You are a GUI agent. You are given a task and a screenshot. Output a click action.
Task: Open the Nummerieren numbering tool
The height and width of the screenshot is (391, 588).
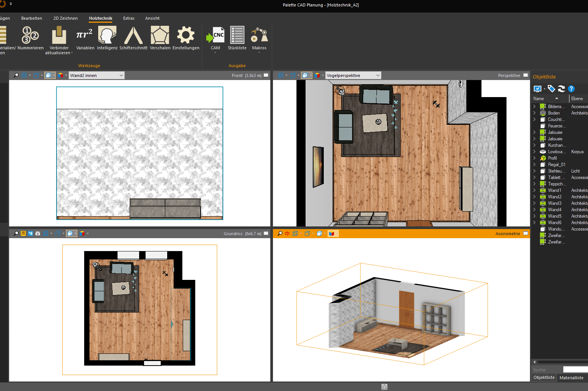(30, 37)
